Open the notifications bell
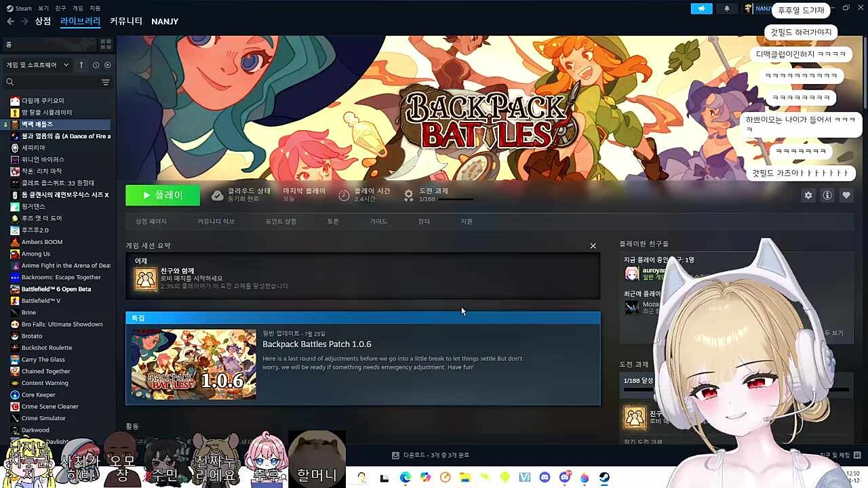 727,8
